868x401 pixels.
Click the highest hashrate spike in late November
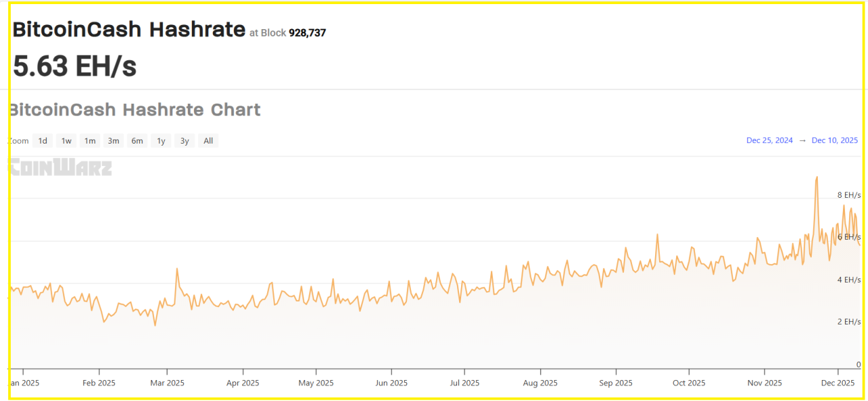[816, 177]
